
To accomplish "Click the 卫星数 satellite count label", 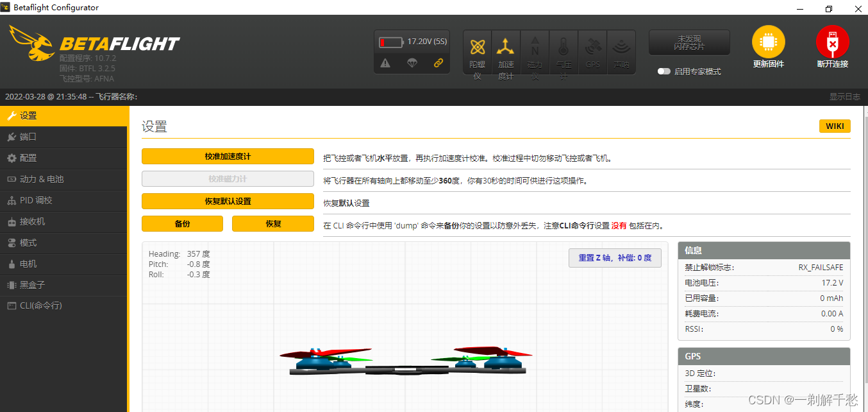I will coord(697,389).
